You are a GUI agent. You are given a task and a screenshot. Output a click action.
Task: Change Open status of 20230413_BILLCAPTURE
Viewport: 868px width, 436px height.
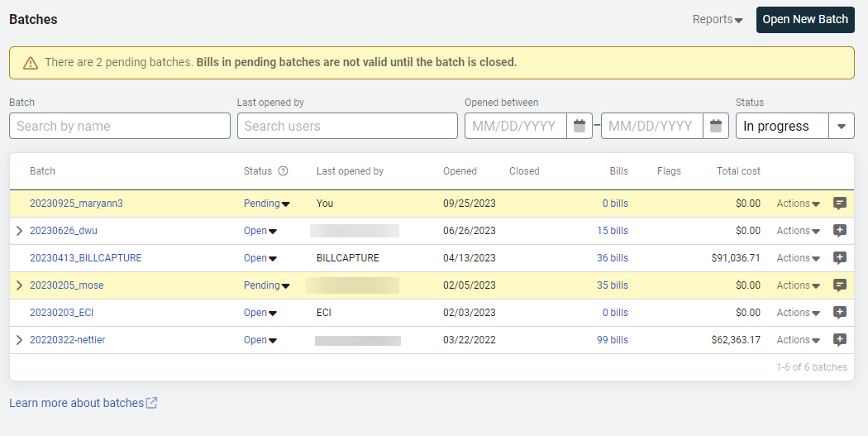coord(260,257)
